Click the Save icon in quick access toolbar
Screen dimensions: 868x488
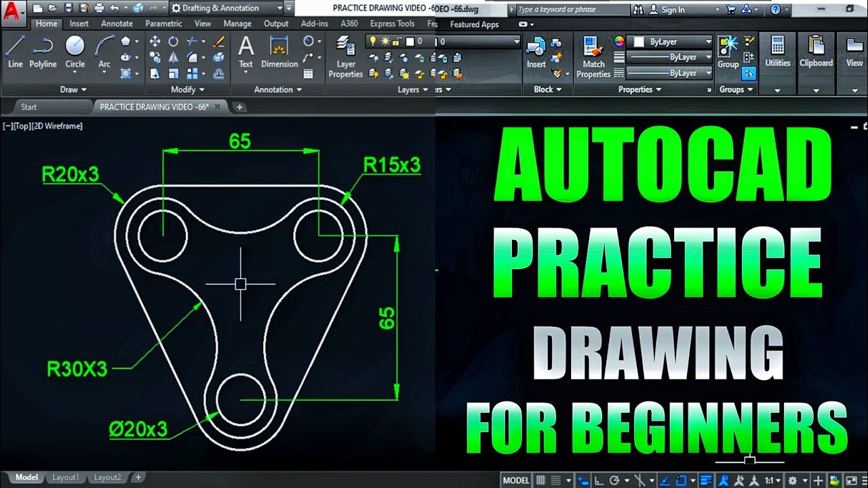(x=68, y=8)
